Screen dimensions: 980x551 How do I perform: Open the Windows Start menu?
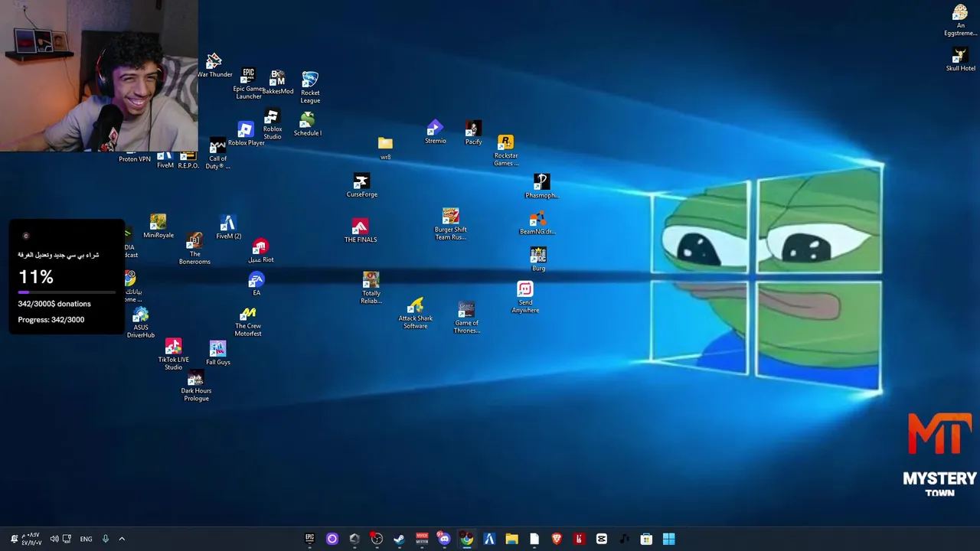668,539
